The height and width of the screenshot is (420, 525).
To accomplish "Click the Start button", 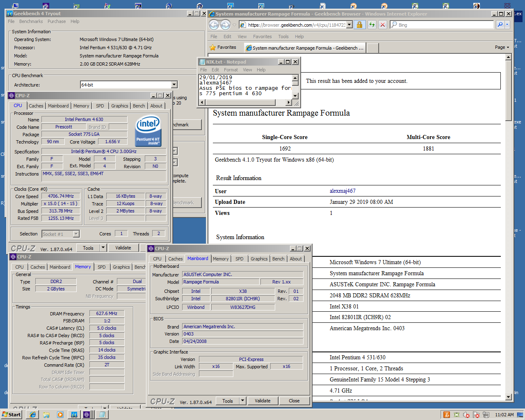I will point(11,415).
